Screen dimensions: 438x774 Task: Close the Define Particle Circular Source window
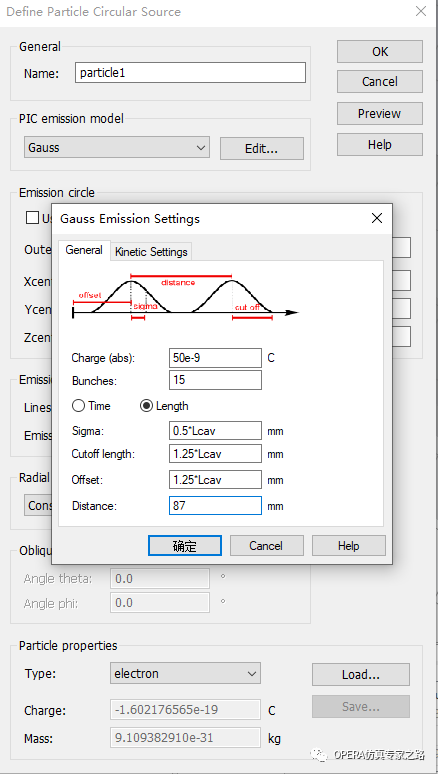[420, 11]
